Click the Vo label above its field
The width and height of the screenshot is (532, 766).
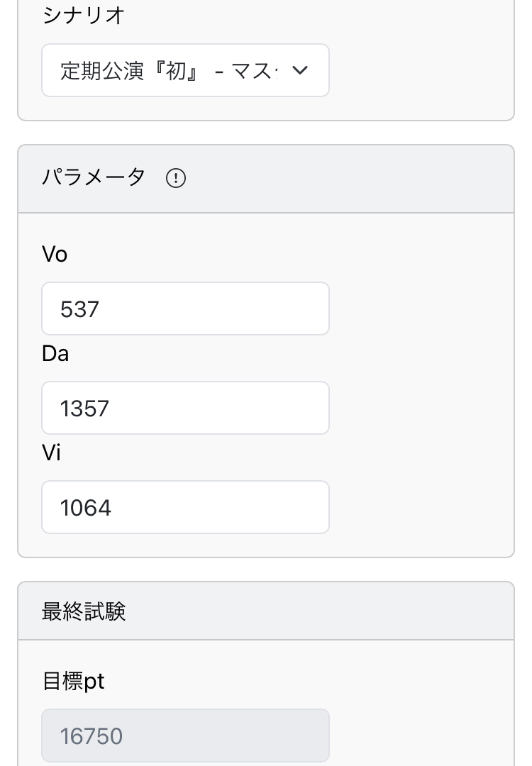(x=55, y=254)
